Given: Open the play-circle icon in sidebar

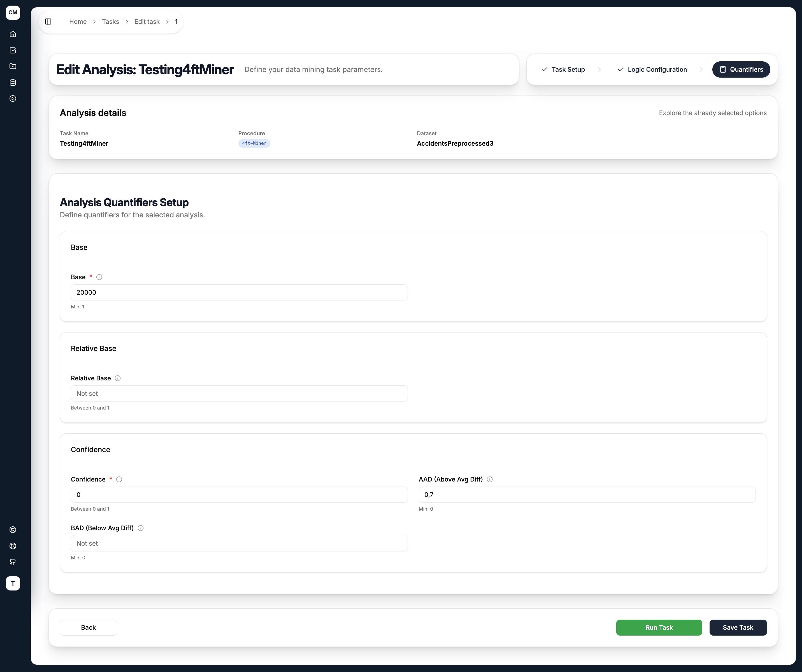Looking at the screenshot, I should click(x=13, y=99).
